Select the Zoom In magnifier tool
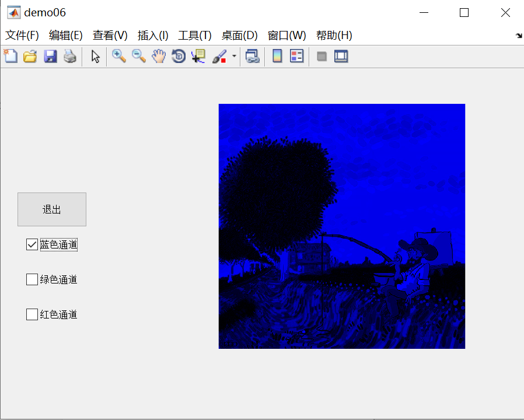 pyautogui.click(x=118, y=56)
